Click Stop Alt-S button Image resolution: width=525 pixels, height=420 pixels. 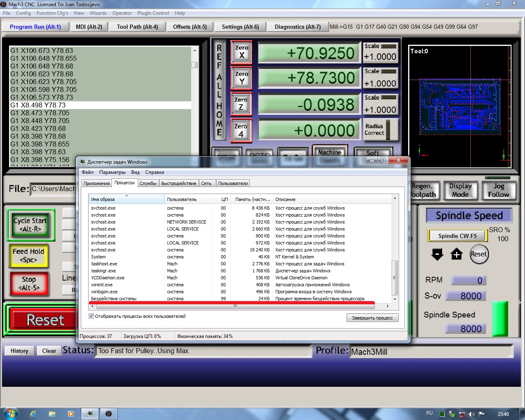[29, 283]
